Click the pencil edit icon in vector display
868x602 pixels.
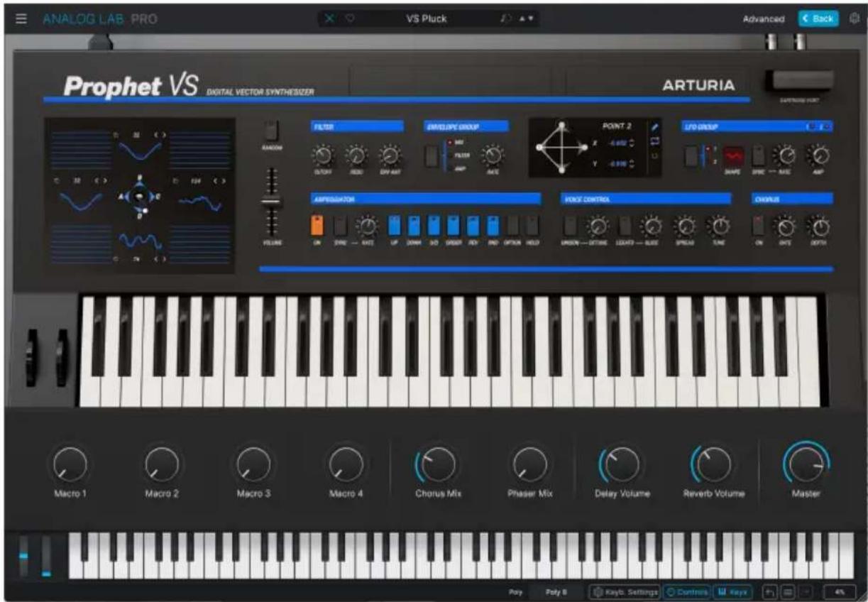pos(655,126)
